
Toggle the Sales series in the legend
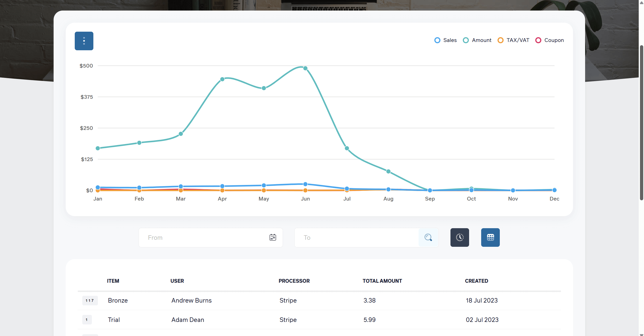(x=445, y=40)
